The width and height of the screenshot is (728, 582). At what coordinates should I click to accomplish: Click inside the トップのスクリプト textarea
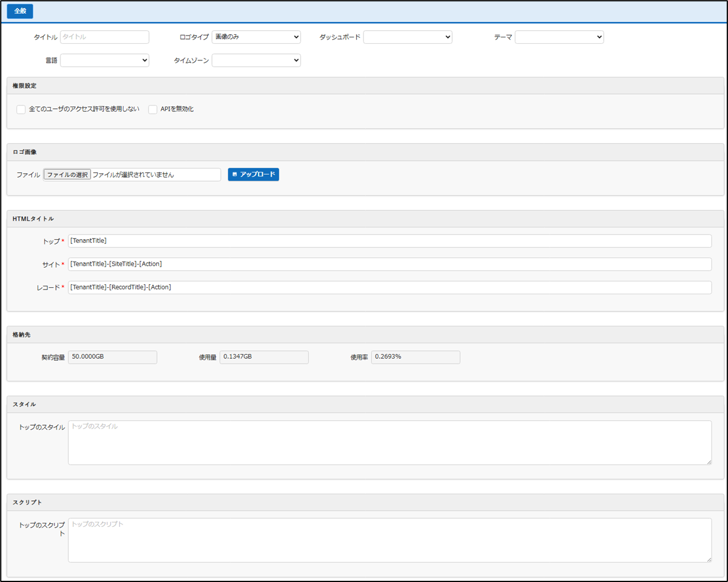390,540
